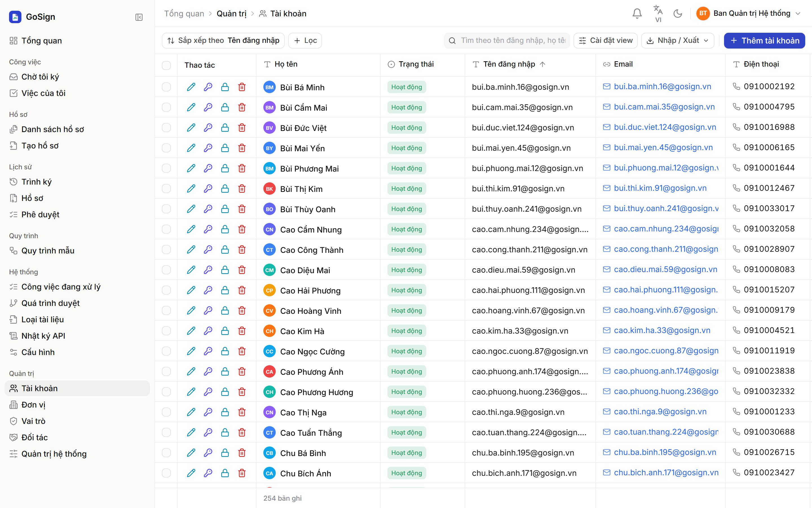
Task: Open the notifications bell
Action: 637,14
